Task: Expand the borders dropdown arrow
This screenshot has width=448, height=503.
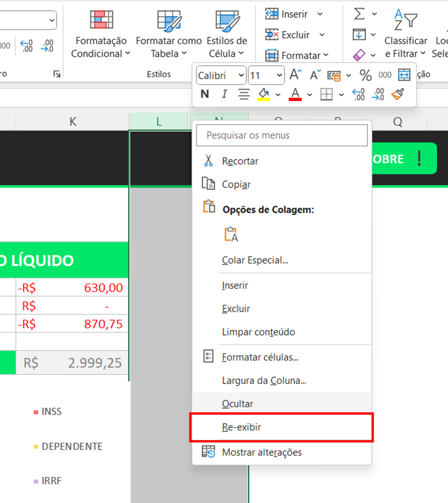Action: coord(341,95)
